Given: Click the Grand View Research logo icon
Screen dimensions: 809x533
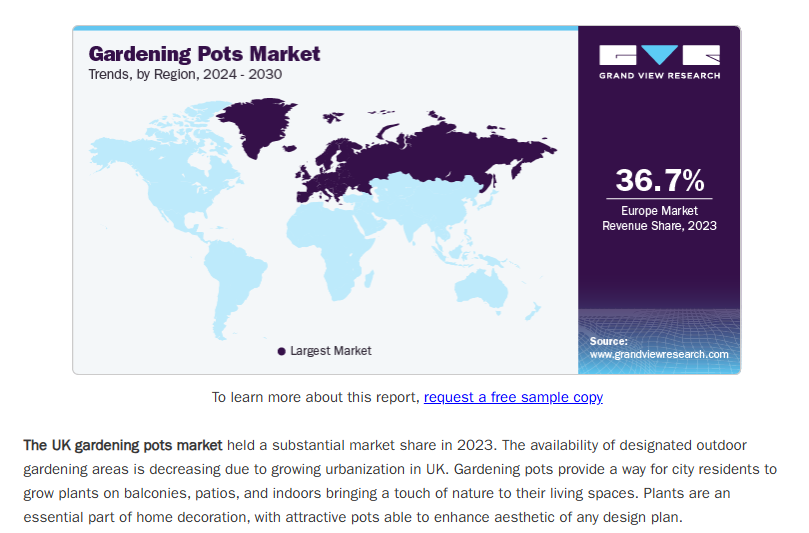Looking at the screenshot, I should pyautogui.click(x=659, y=55).
